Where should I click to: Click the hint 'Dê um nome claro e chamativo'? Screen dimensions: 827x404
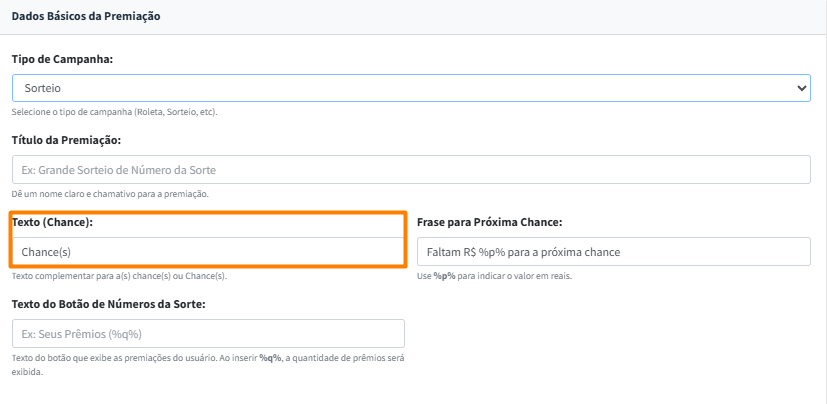(110, 193)
